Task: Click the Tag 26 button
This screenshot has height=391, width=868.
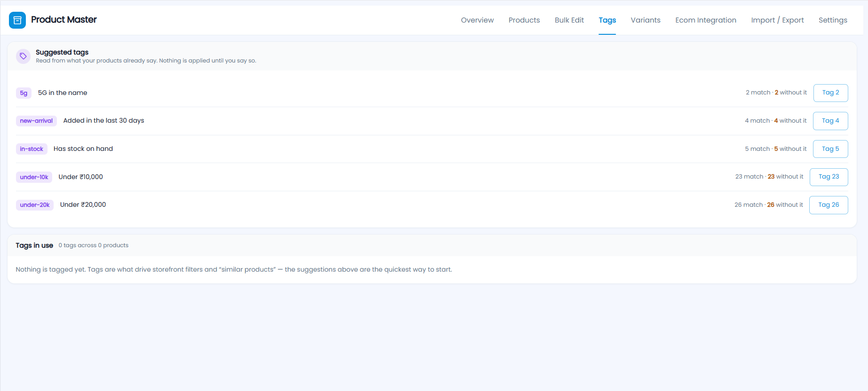Action: pos(829,205)
